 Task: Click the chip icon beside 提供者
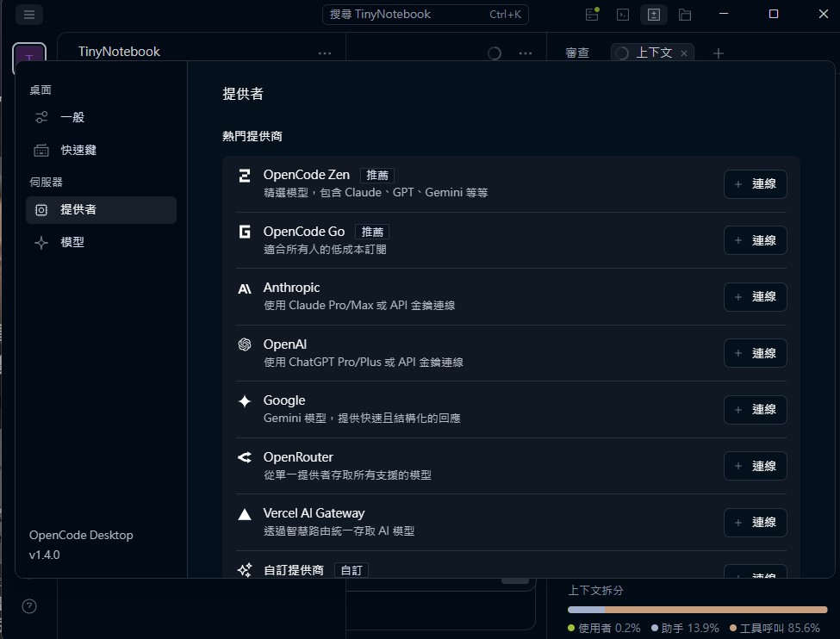[41, 210]
